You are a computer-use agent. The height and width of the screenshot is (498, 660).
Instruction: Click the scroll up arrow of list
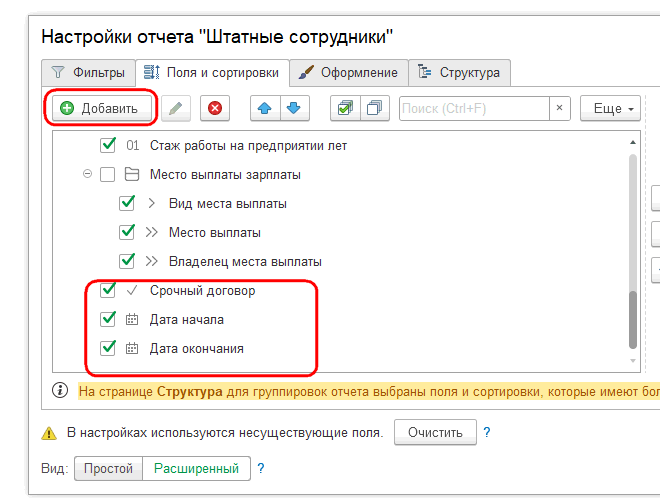click(x=633, y=143)
